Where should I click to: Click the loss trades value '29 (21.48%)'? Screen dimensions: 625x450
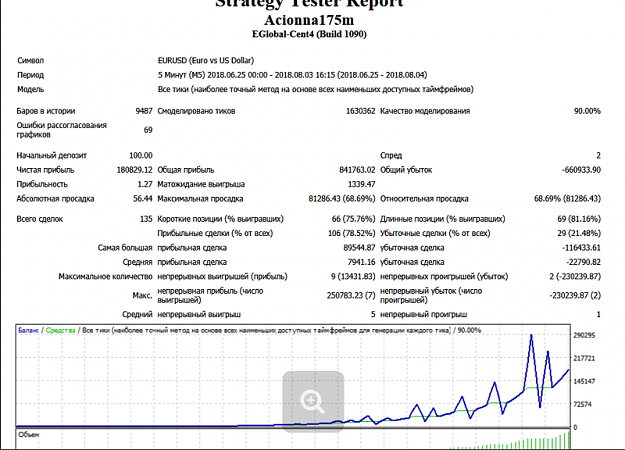[x=579, y=233]
